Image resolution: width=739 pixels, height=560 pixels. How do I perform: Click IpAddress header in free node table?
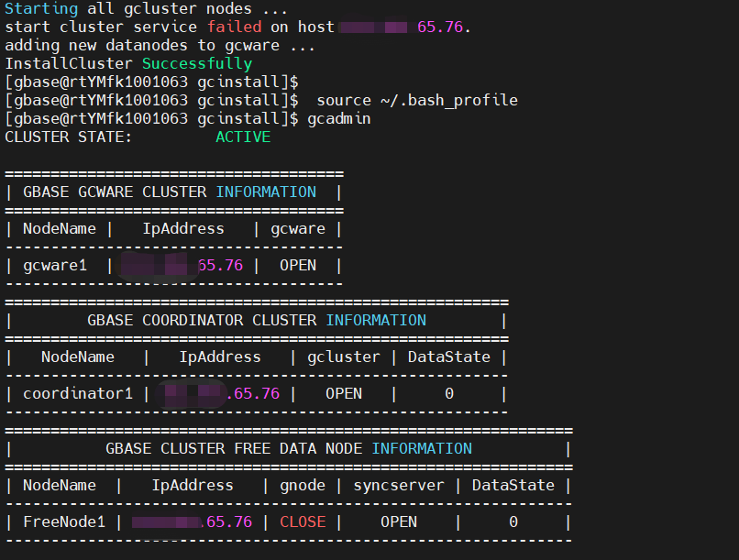click(193, 486)
